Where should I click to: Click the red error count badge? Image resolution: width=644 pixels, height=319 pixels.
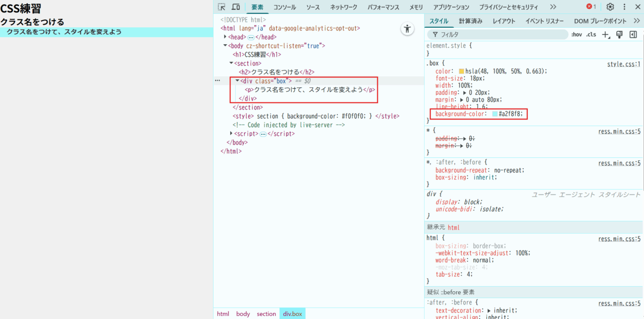pyautogui.click(x=591, y=7)
